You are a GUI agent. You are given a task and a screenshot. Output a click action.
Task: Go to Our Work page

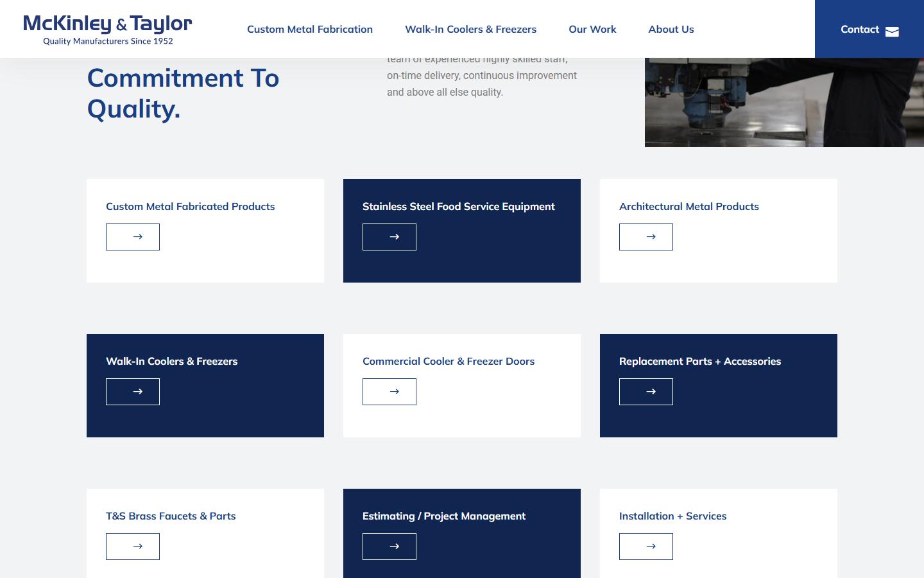592,29
